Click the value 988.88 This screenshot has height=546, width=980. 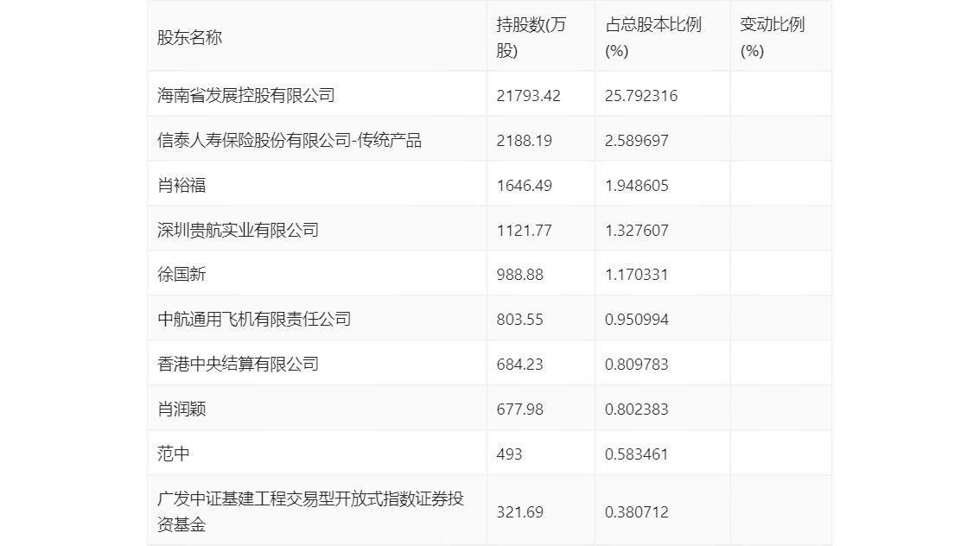click(x=519, y=274)
